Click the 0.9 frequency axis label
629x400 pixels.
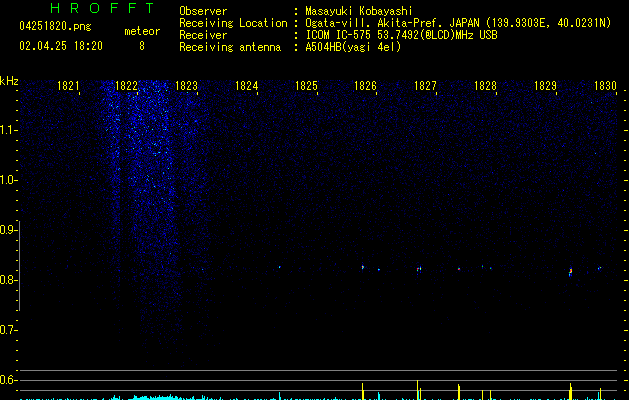pyautogui.click(x=8, y=230)
